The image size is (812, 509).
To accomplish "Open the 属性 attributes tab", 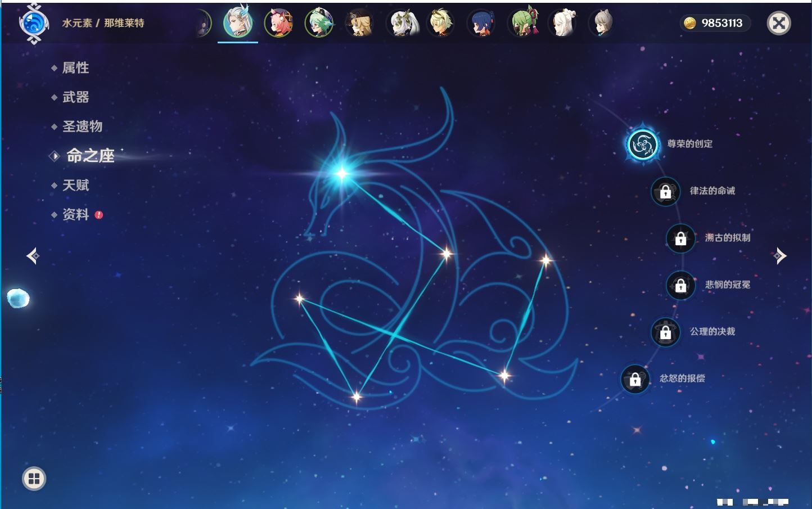I will 75,68.
